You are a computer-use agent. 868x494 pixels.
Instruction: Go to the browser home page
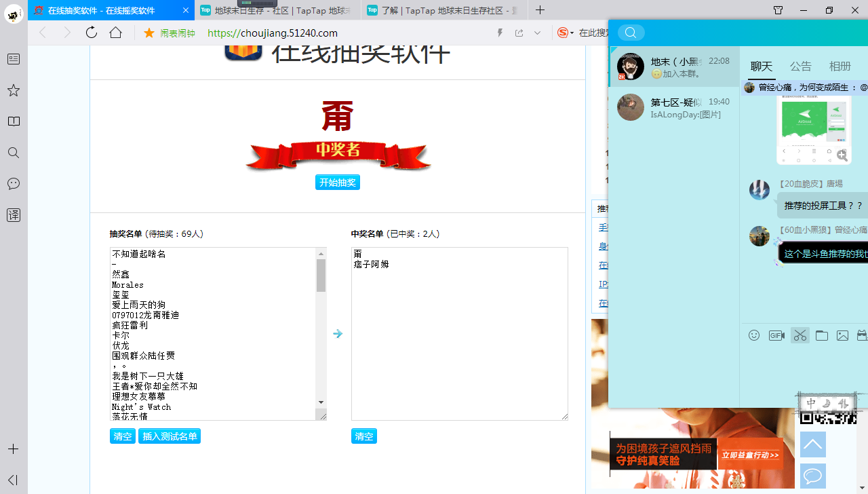[116, 33]
